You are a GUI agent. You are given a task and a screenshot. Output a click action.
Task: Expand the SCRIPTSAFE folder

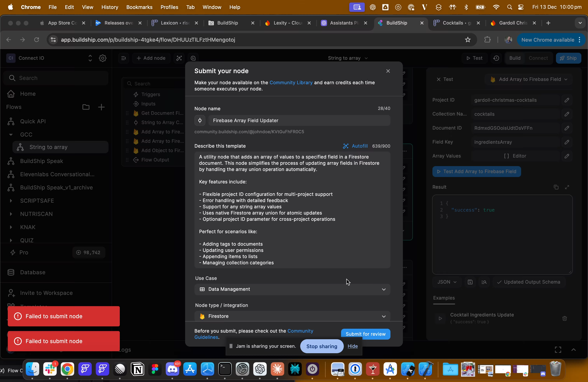(x=11, y=201)
